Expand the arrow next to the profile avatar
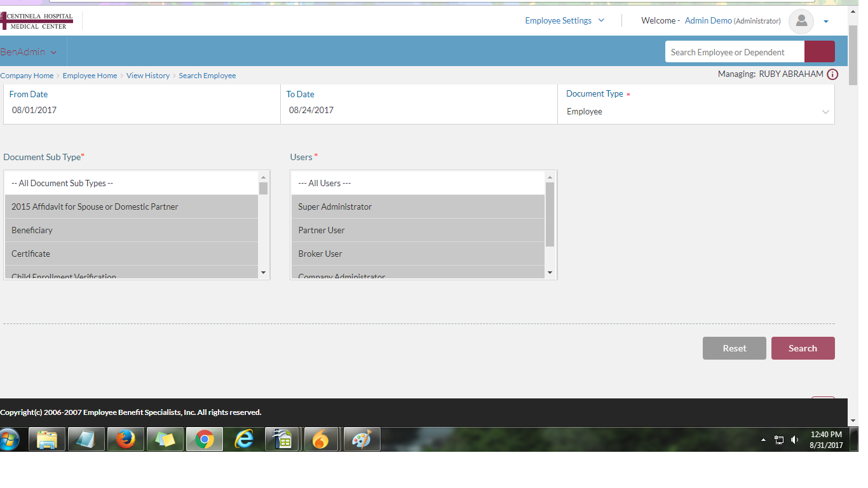Image resolution: width=868 pixels, height=488 pixels. click(825, 22)
